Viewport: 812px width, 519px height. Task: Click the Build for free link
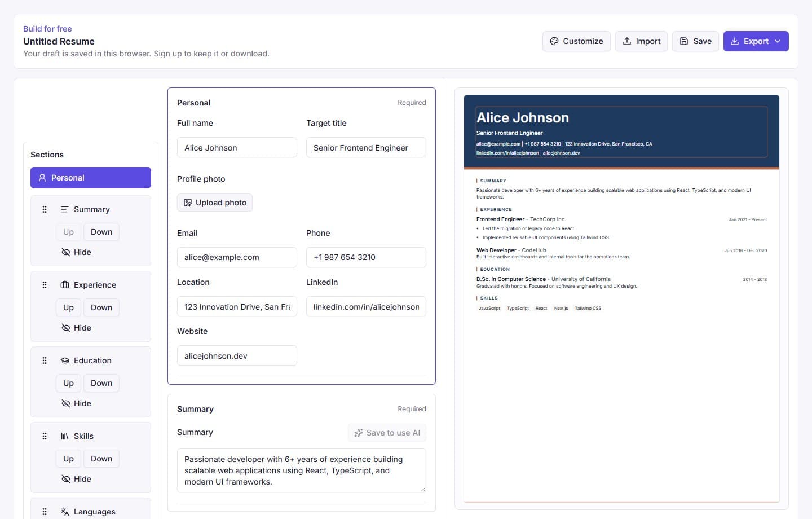tap(47, 29)
